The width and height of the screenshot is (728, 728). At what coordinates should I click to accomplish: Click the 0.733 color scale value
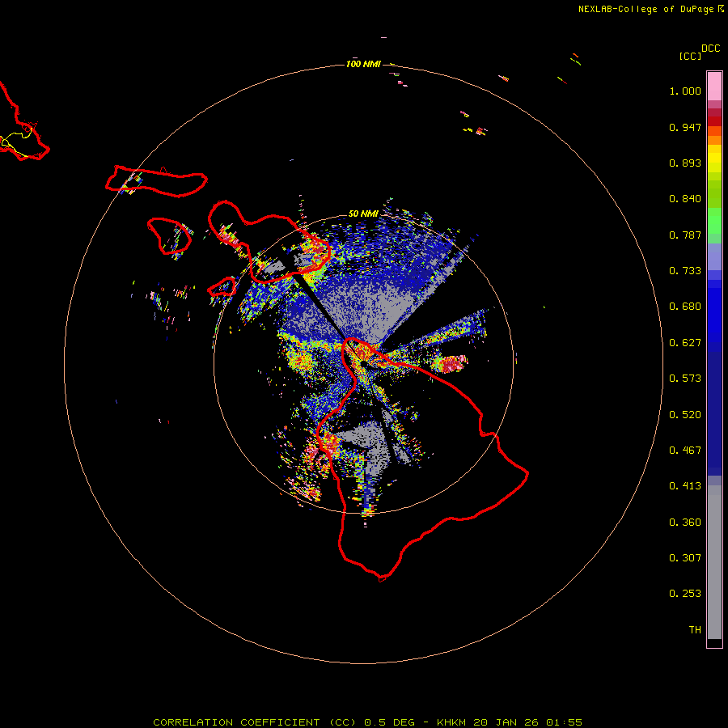[x=685, y=271]
